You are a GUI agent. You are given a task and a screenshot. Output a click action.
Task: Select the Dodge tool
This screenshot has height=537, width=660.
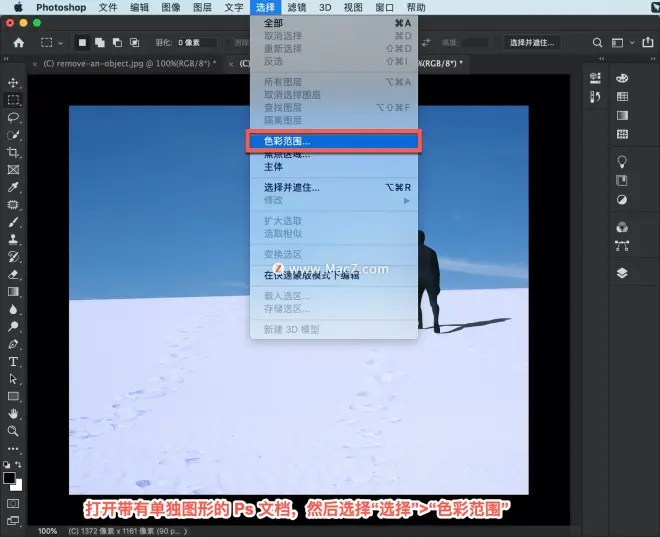[13, 327]
